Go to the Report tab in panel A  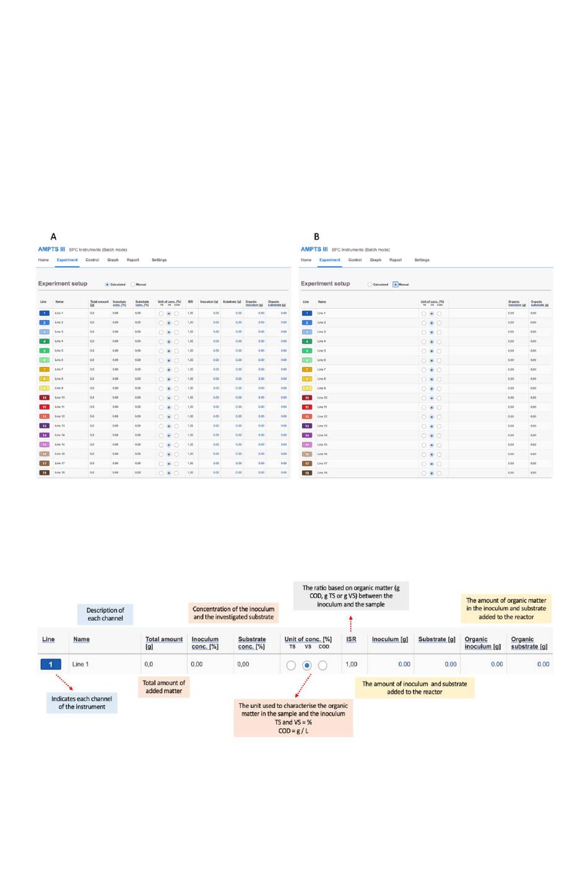[133, 260]
